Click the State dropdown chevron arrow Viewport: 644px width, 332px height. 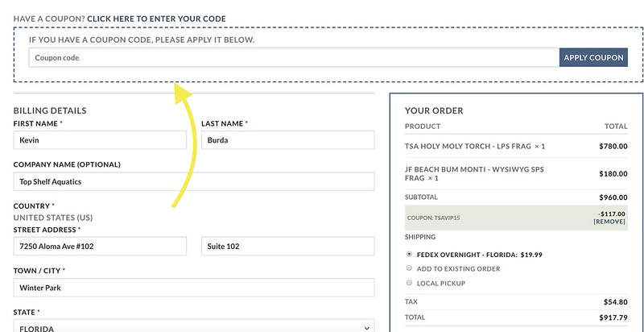click(x=366, y=328)
